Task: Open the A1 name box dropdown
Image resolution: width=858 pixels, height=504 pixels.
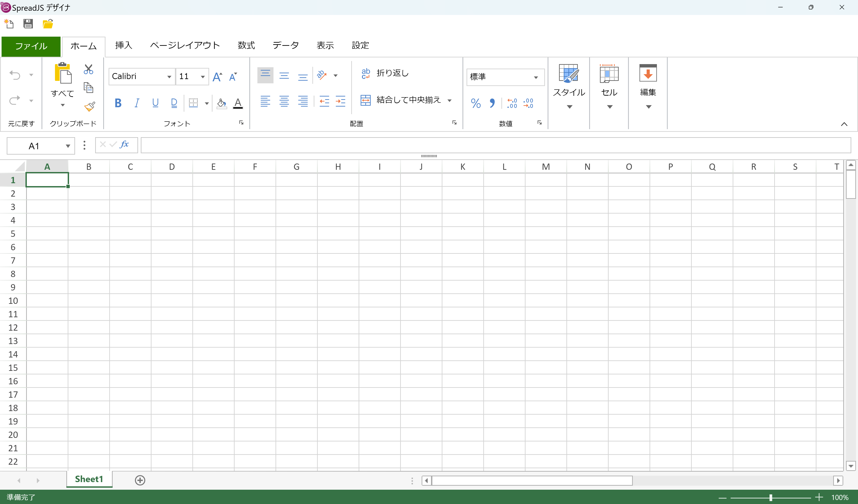Action: point(68,146)
